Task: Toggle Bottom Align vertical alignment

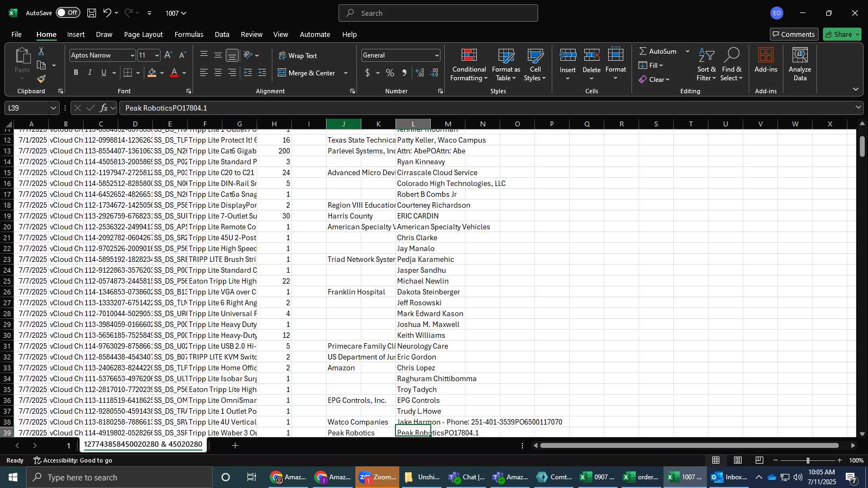Action: point(232,55)
